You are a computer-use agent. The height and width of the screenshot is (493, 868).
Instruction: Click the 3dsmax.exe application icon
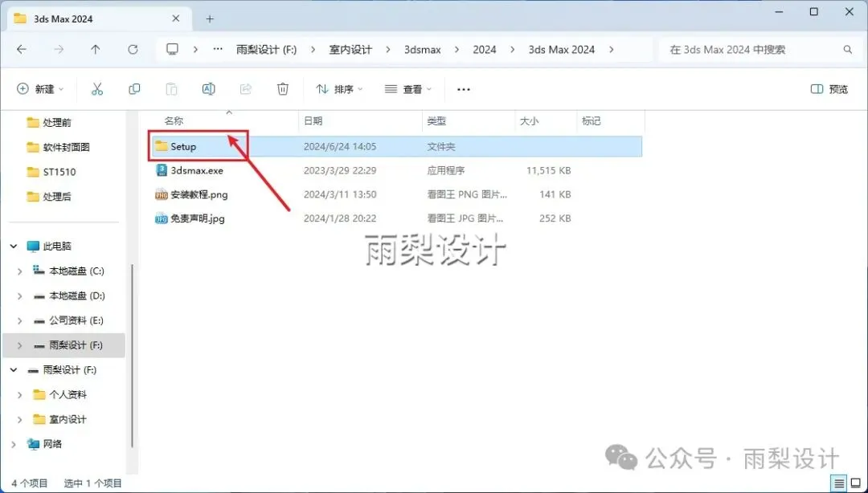[x=161, y=170]
